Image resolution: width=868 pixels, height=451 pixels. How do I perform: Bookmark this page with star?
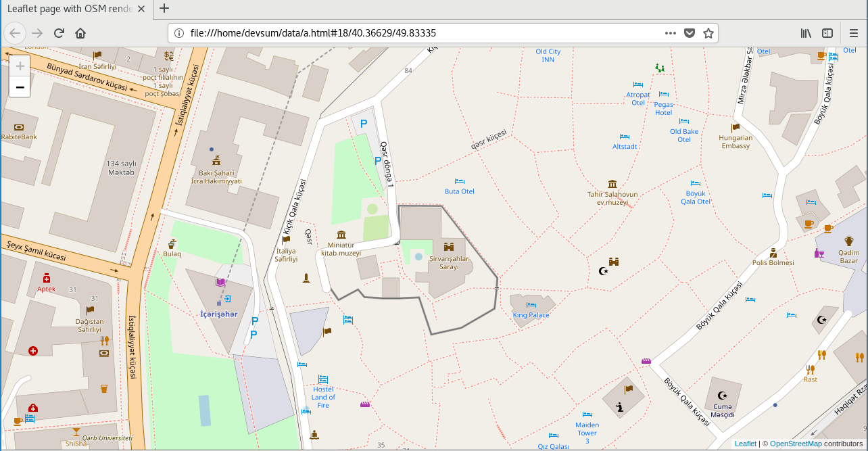pos(708,33)
